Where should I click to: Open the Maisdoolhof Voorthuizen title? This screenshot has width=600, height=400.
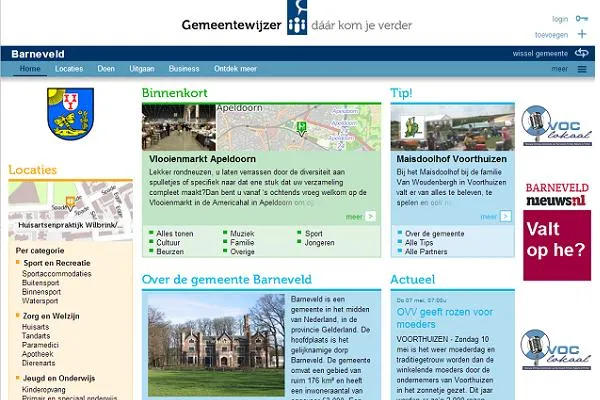coord(452,159)
